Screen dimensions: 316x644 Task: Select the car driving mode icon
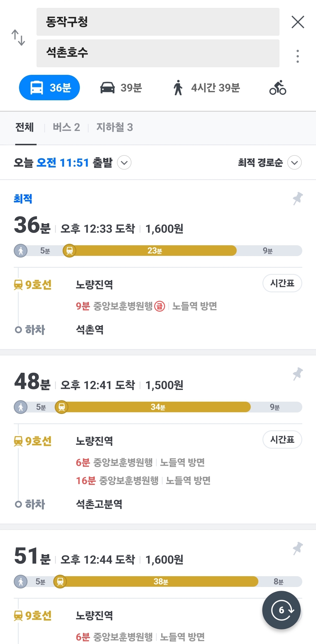tap(108, 88)
